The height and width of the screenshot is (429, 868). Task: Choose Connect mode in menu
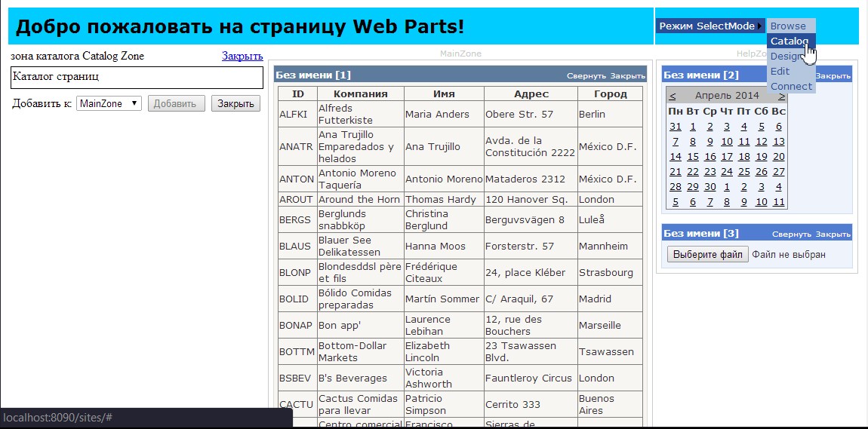pyautogui.click(x=790, y=86)
